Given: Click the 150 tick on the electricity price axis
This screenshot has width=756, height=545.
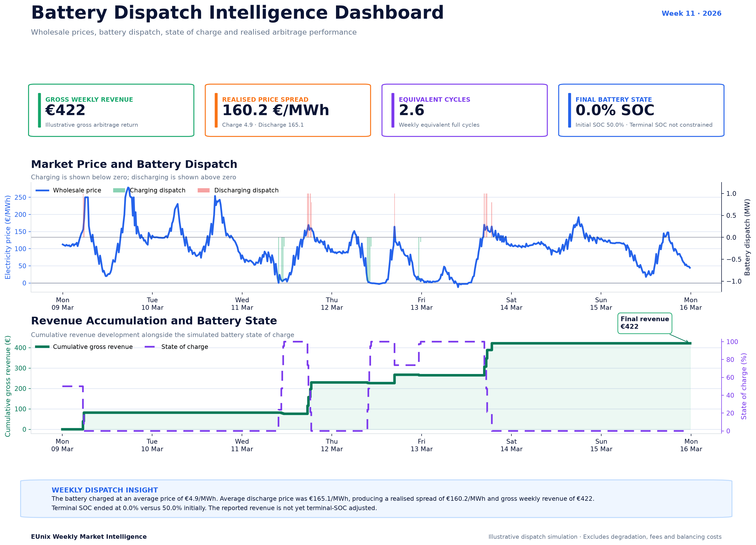Looking at the screenshot, I should click(x=20, y=231).
